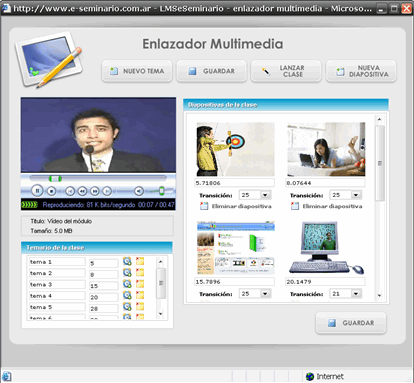Click the slides panel scrollbar thumb
414x383 pixels.
tap(379, 163)
